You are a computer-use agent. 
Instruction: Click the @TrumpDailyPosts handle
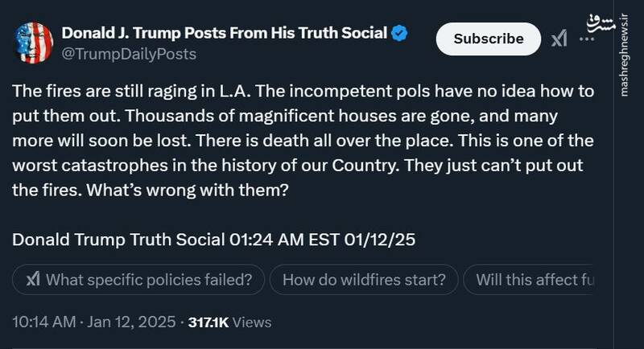pyautogui.click(x=129, y=54)
